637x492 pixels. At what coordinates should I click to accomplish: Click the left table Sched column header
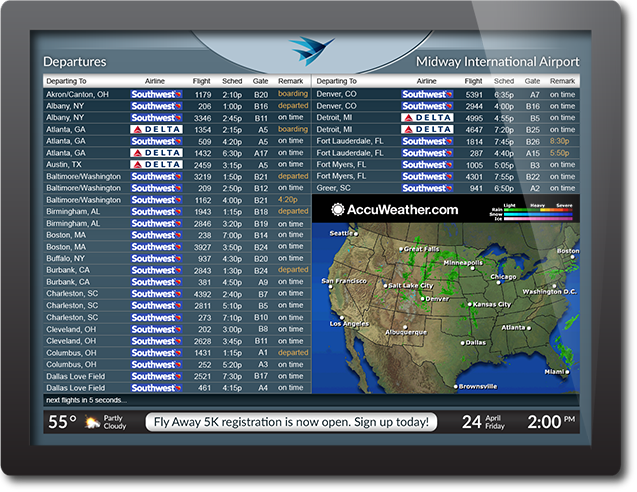tap(232, 81)
